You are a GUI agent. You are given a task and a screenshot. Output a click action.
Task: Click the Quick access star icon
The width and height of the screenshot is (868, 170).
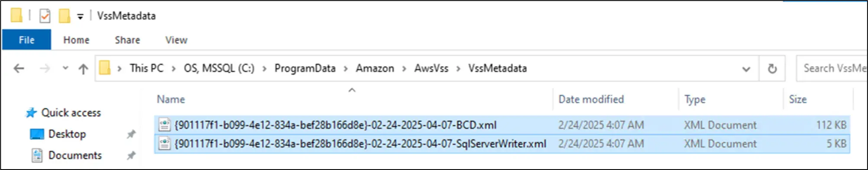(x=31, y=113)
